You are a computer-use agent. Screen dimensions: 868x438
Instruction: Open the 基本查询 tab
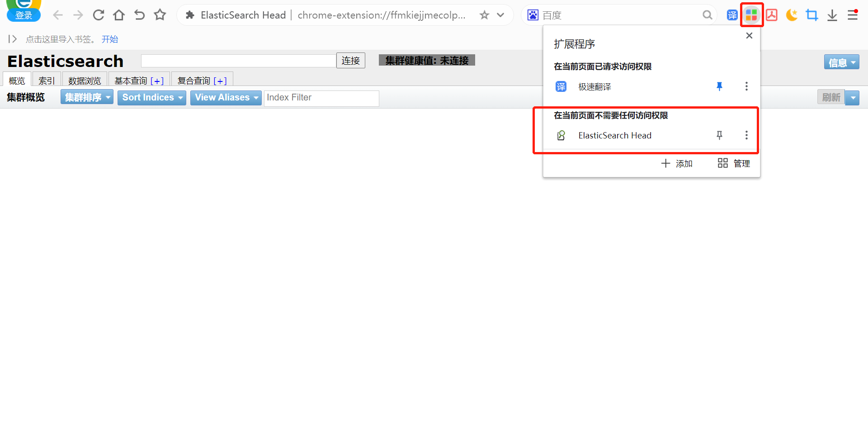click(131, 81)
